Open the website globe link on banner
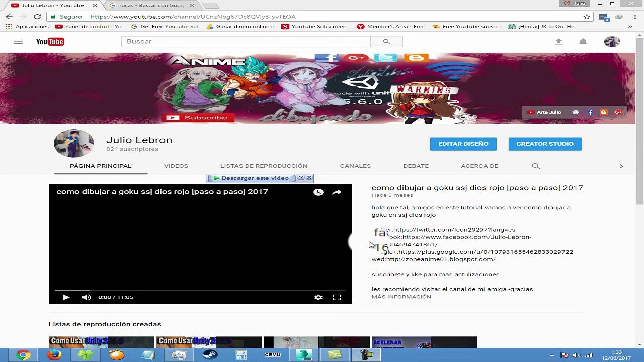Image resolution: width=644 pixels, height=362 pixels. tap(576, 112)
